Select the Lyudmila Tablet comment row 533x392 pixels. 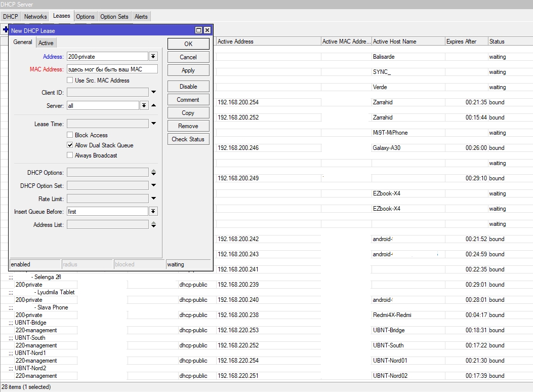(x=54, y=292)
